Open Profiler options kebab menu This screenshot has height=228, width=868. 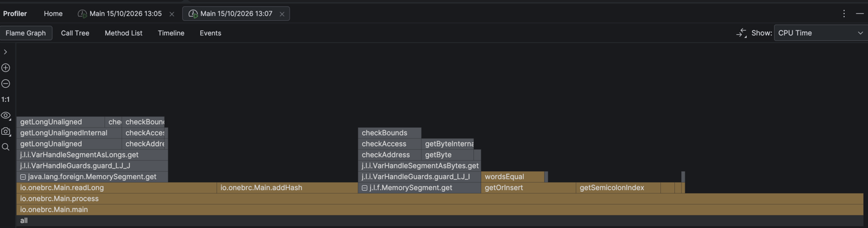[x=844, y=13]
